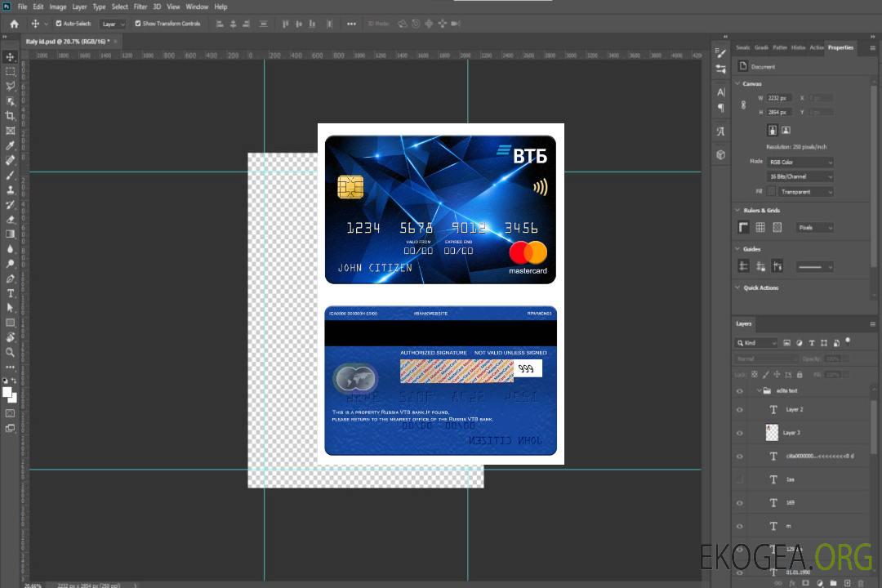Open the Image menu

point(57,7)
